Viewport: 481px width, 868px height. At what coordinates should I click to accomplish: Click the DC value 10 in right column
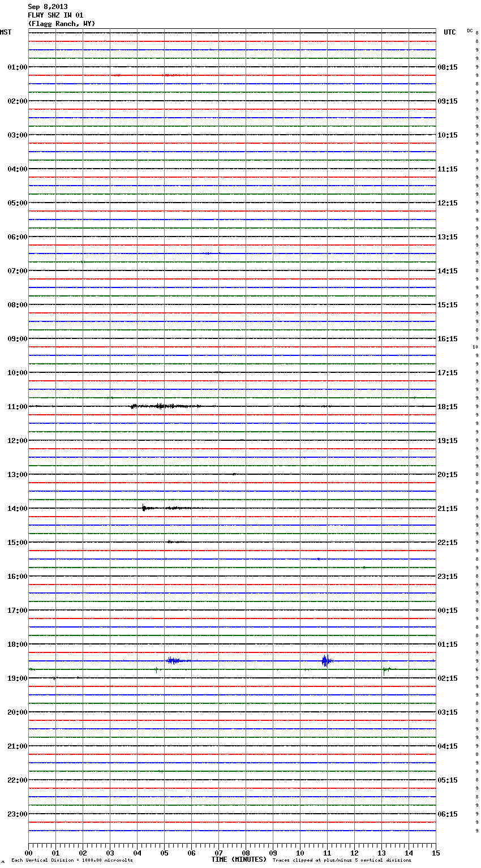click(475, 347)
